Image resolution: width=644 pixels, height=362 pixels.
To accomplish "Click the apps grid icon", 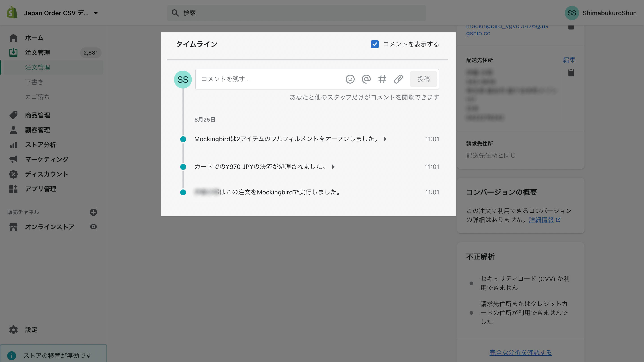I will tap(13, 189).
